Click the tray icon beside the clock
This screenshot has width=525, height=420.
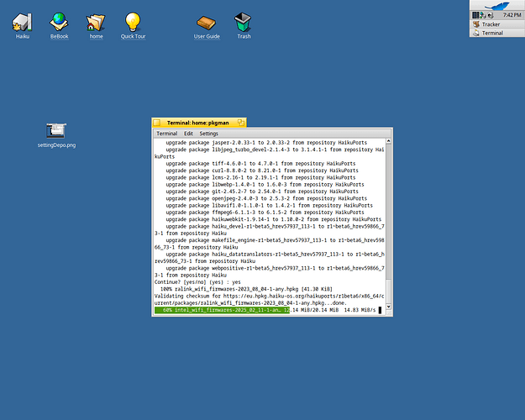point(491,15)
